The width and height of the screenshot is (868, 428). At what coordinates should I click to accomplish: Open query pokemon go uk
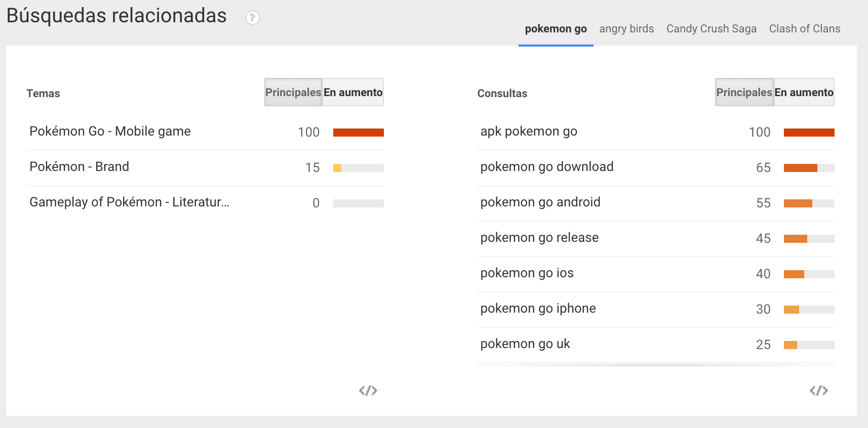coord(525,344)
